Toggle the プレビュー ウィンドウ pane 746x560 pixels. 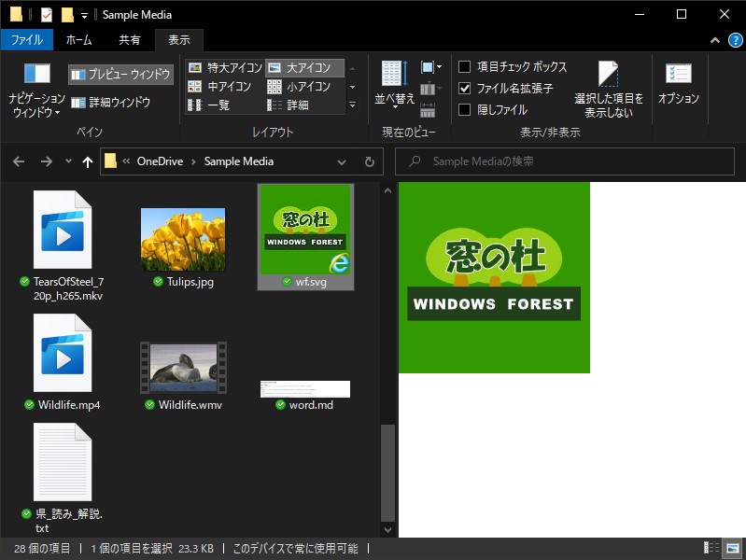120,75
